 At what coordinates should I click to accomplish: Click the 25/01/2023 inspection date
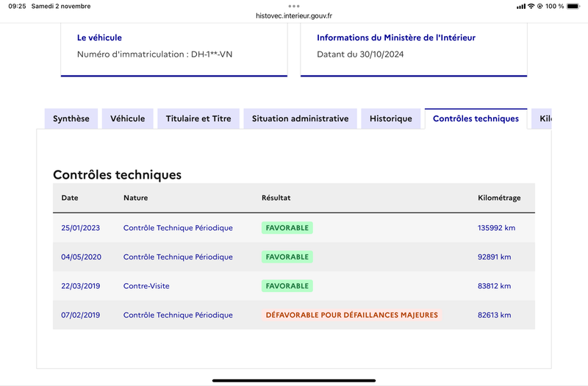tap(81, 228)
